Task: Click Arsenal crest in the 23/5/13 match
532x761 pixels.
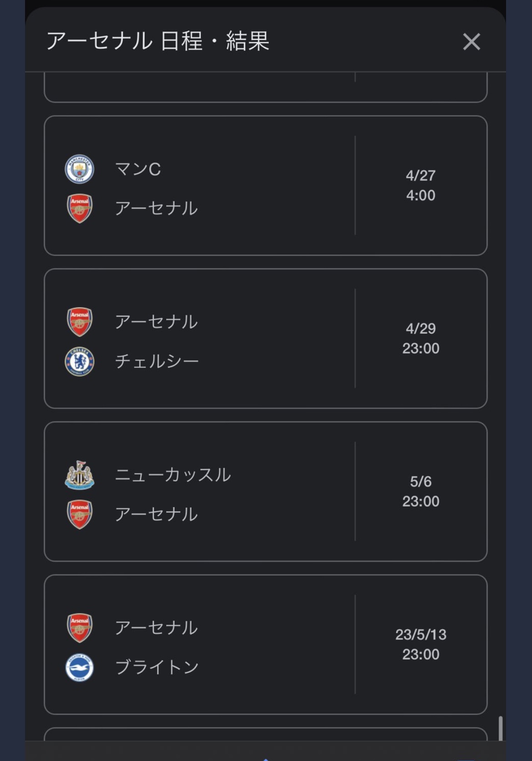Action: pos(80,628)
